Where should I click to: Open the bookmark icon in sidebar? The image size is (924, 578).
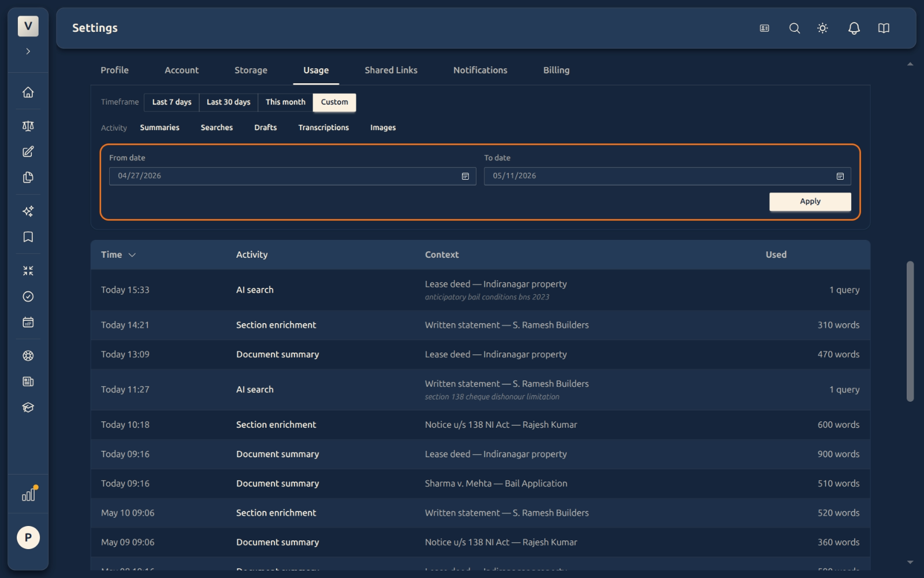point(28,237)
